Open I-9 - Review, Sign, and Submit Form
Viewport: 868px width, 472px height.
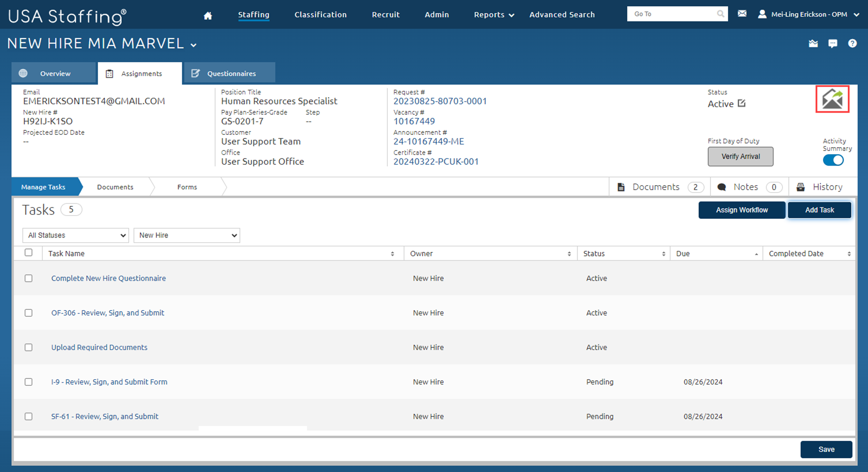pos(109,382)
